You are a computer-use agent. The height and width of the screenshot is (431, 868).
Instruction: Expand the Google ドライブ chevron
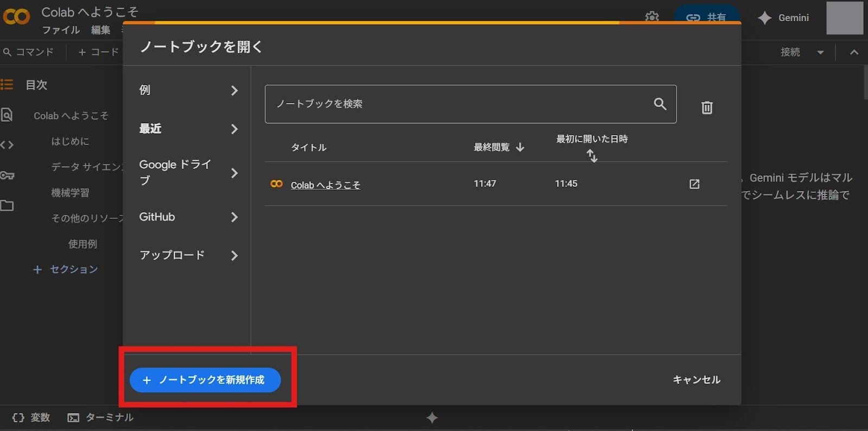(234, 173)
